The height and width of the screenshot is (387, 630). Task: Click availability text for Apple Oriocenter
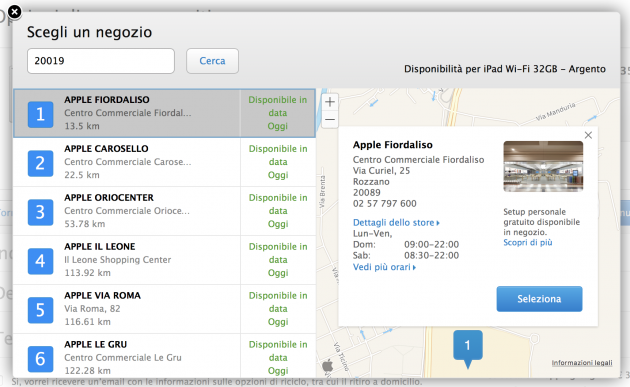pyautogui.click(x=278, y=211)
